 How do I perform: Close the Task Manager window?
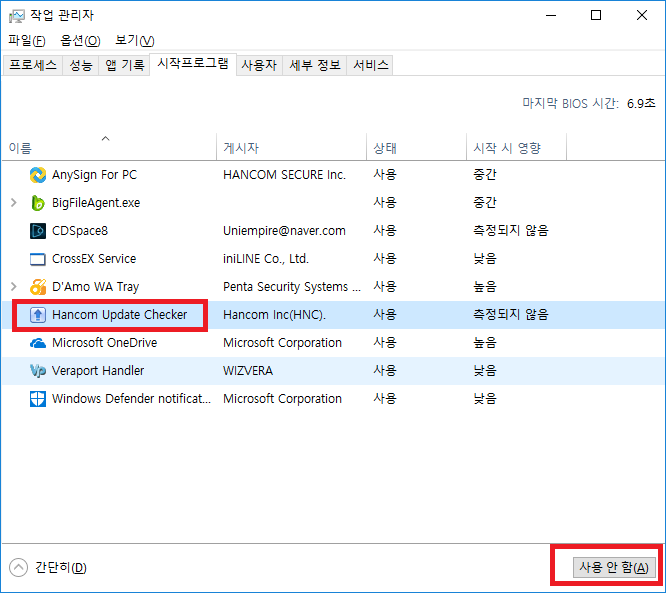point(642,15)
